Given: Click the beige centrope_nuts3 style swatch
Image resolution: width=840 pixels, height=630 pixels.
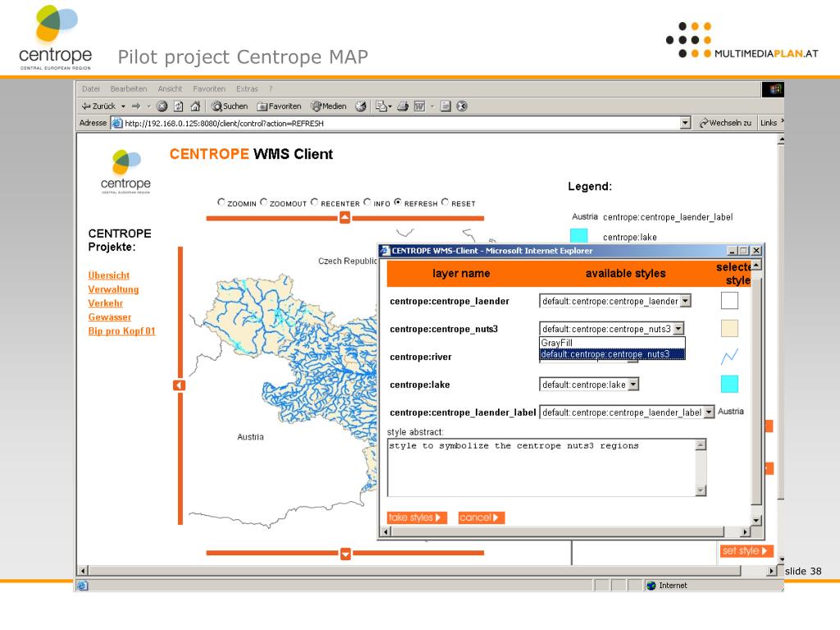Looking at the screenshot, I should [x=729, y=328].
